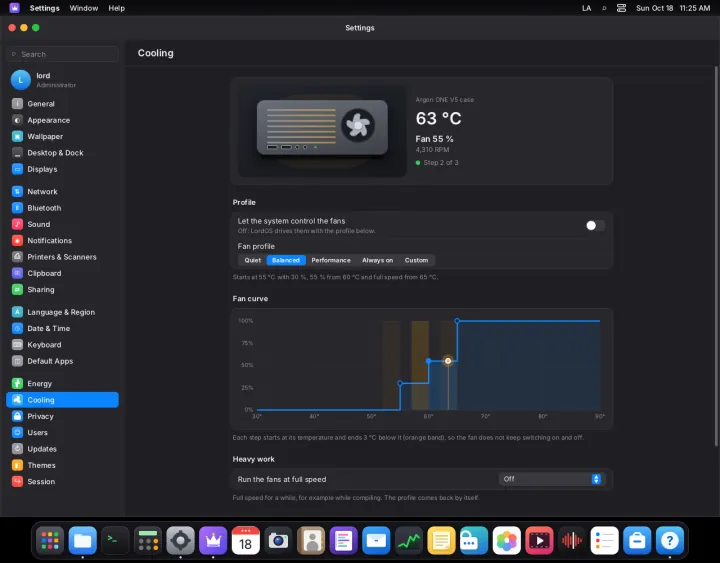Click the LA input source indicator
Screen dimensions: 720x563
pyautogui.click(x=586, y=8)
